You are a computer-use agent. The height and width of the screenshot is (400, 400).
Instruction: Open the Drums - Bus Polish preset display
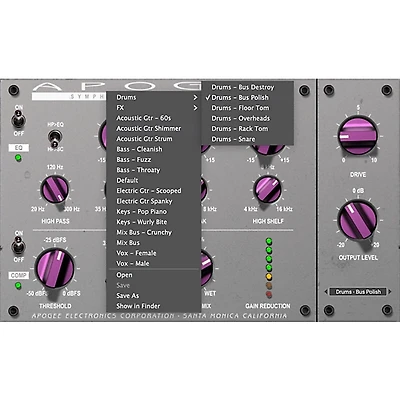tap(358, 292)
